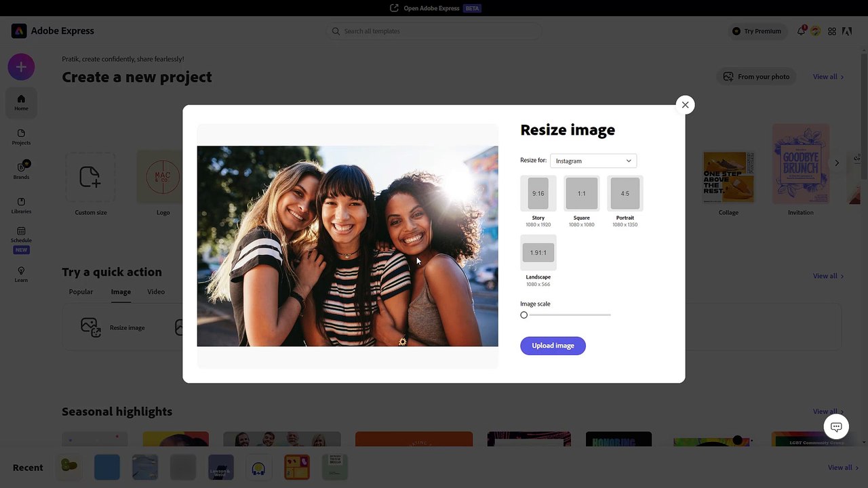Click the Upload image button
The image size is (868, 488).
pos(553,346)
